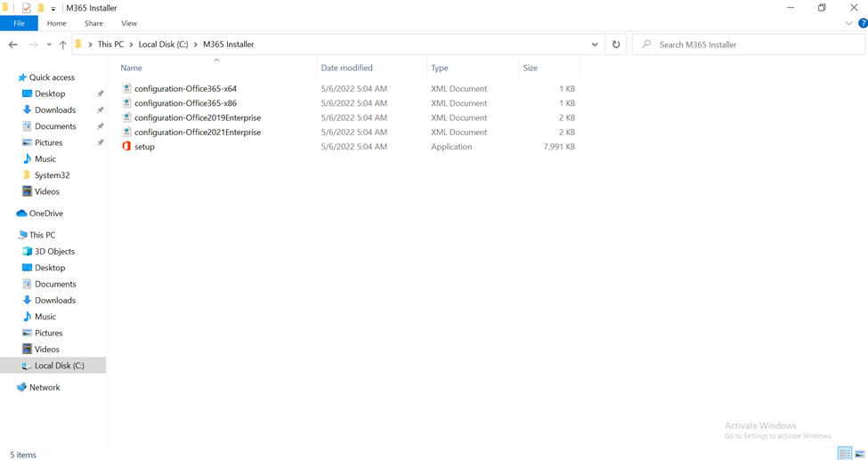This screenshot has width=868, height=460.
Task: Sort by Date modified column
Action: coord(346,68)
